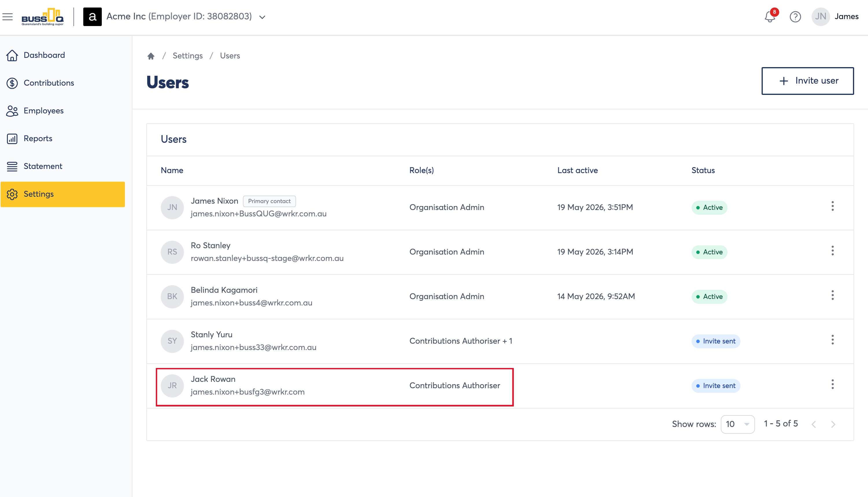Screen dimensions: 868x497
Task: Expand the Acme Inc employer dropdown
Action: pos(262,17)
